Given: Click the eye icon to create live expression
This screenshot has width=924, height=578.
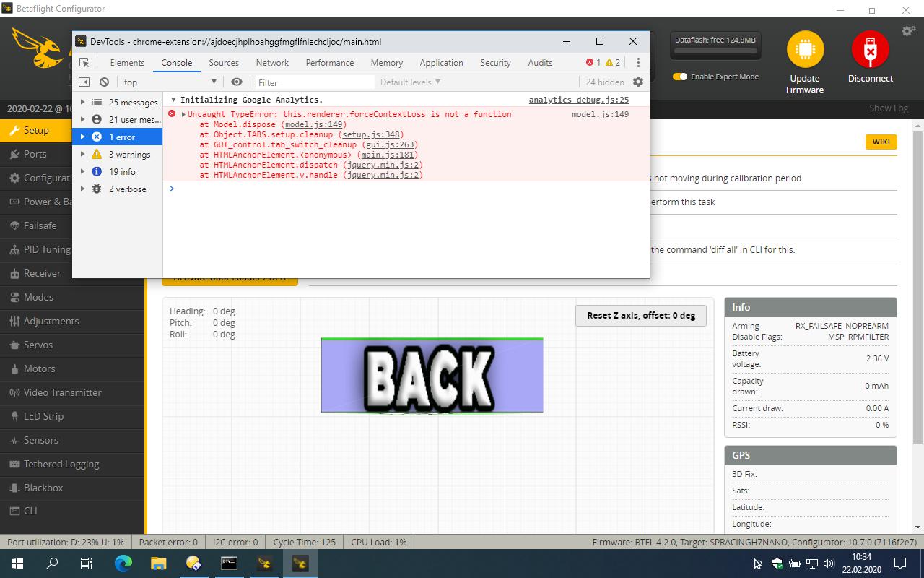Looking at the screenshot, I should click(x=237, y=82).
